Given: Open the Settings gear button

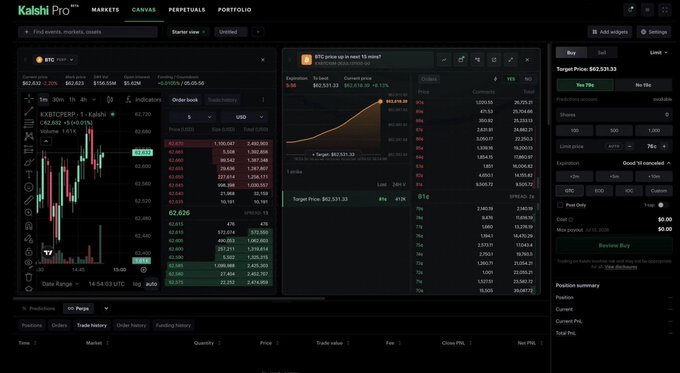Looking at the screenshot, I should 654,32.
